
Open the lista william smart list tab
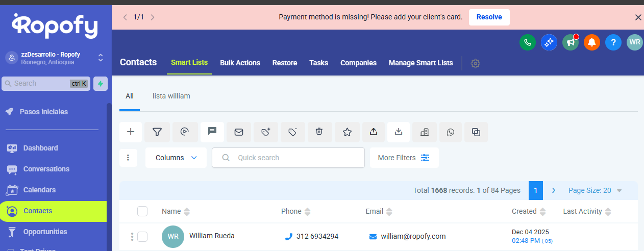click(171, 96)
